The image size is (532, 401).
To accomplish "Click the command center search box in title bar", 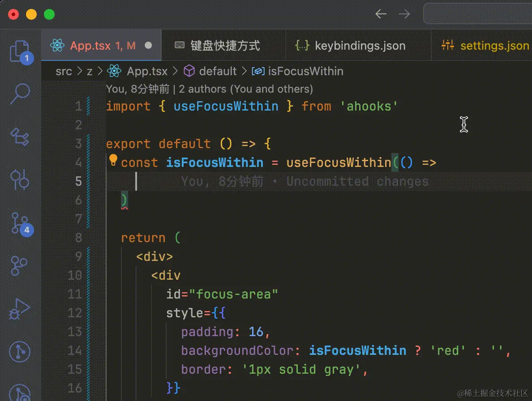I will [x=478, y=14].
